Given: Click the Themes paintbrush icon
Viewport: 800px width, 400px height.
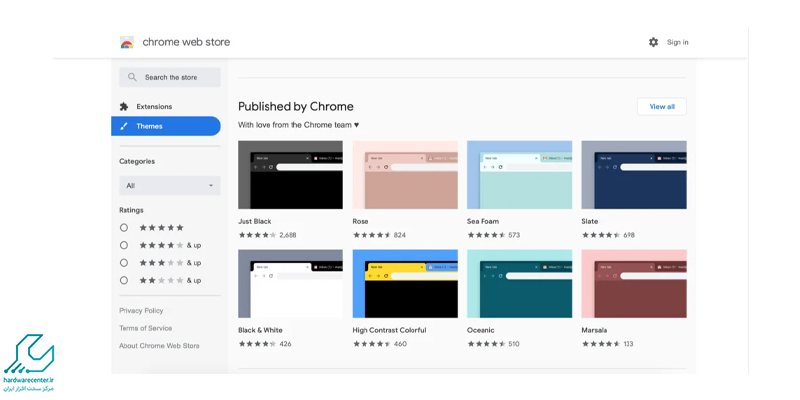Looking at the screenshot, I should coord(124,126).
